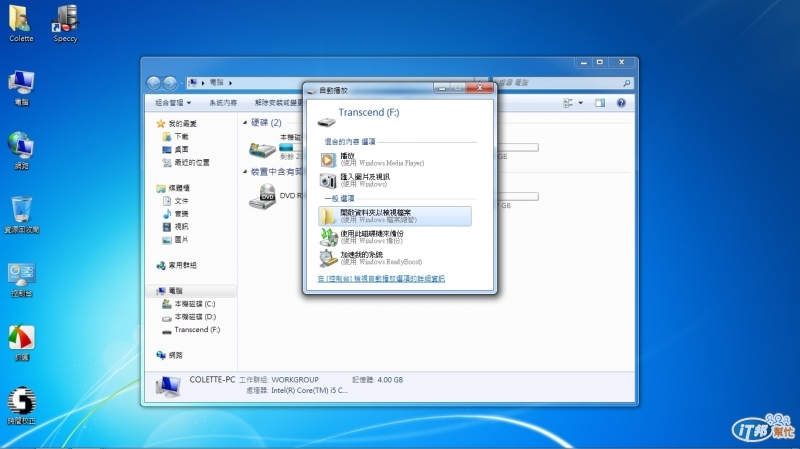Click Transcend (F:) title in AutoPlay dialog
Viewport: 800px width, 449px height.
[x=369, y=112]
